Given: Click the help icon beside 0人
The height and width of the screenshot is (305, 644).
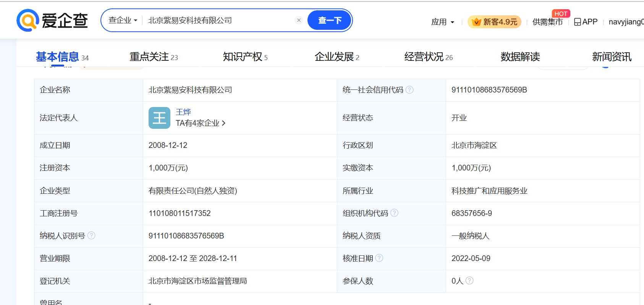Looking at the screenshot, I should [x=469, y=281].
